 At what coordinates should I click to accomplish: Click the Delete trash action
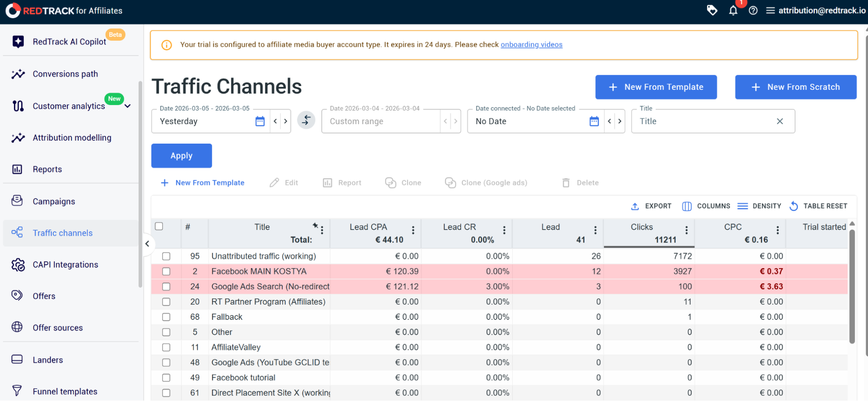[x=580, y=183]
